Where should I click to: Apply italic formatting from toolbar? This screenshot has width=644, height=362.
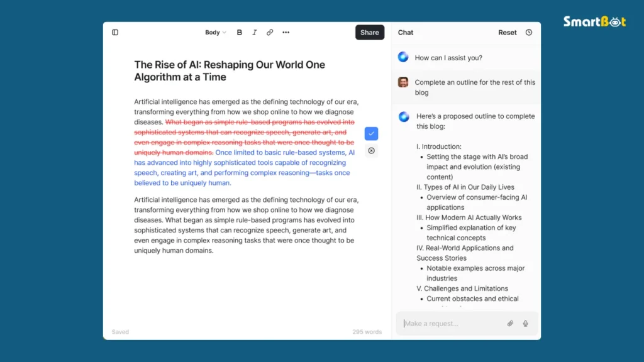(255, 33)
